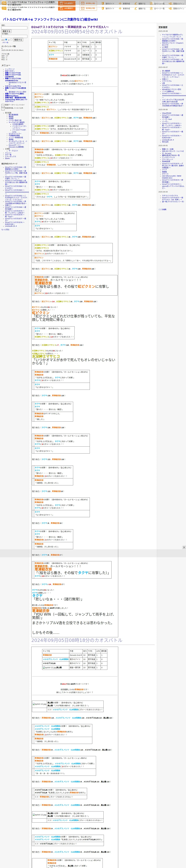Open ガンダムブレイカー3 バトロイヤーズラウンジ link

[x=18, y=142]
